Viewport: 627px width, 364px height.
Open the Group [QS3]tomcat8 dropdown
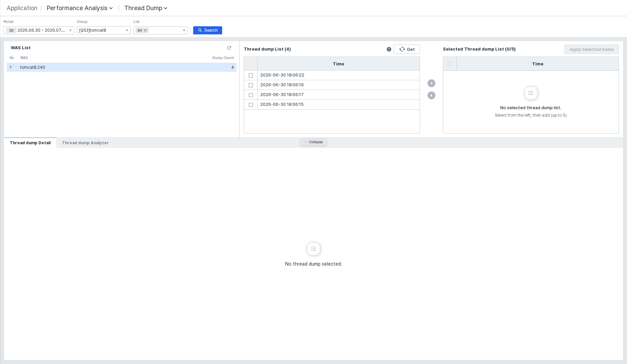104,30
